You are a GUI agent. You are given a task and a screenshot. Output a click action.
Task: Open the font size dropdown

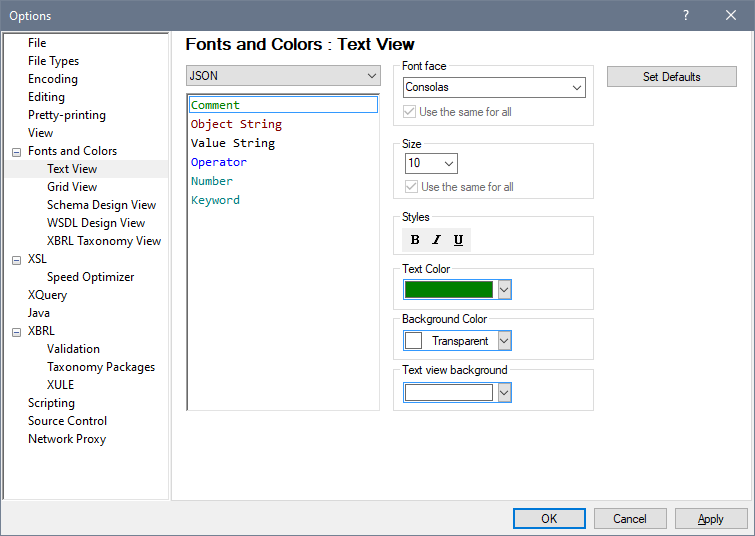tap(431, 163)
